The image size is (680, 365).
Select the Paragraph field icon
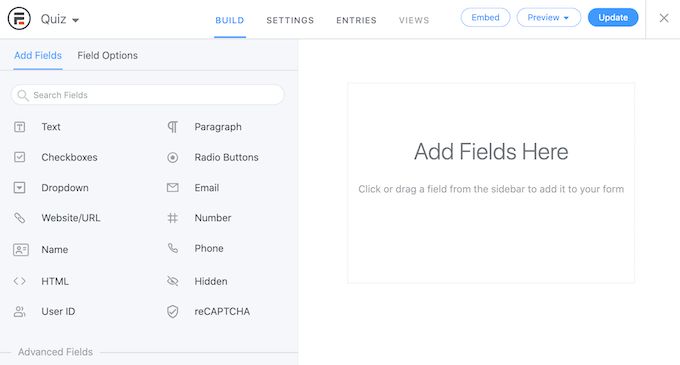coord(173,127)
